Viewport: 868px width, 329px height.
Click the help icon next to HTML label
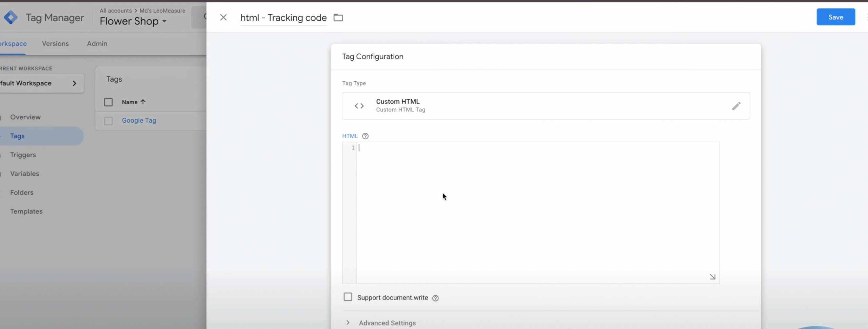(x=365, y=136)
